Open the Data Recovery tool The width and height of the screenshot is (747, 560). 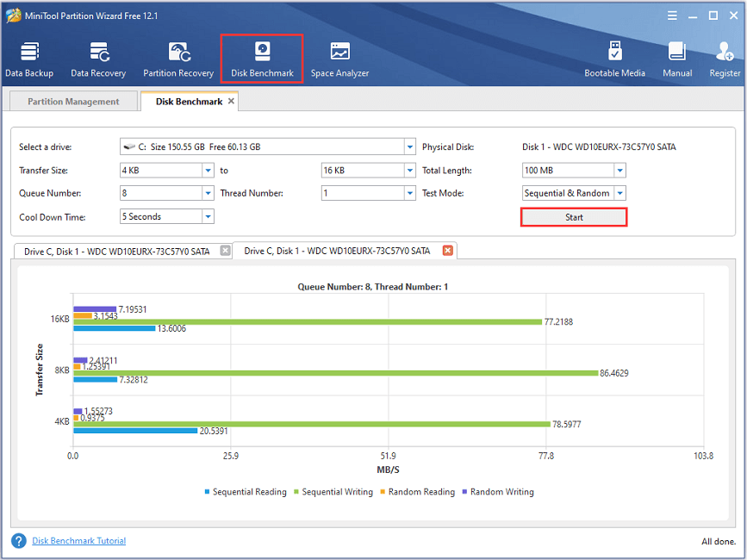(98, 59)
